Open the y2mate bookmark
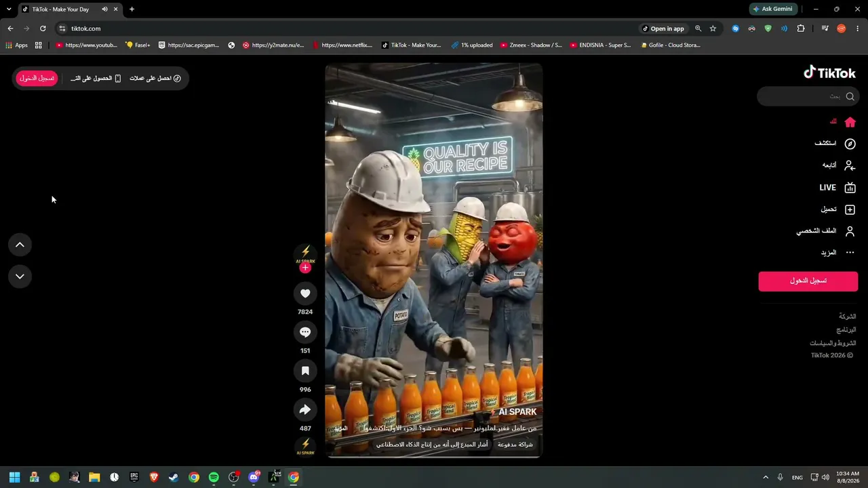This screenshot has height=488, width=868. (x=273, y=45)
